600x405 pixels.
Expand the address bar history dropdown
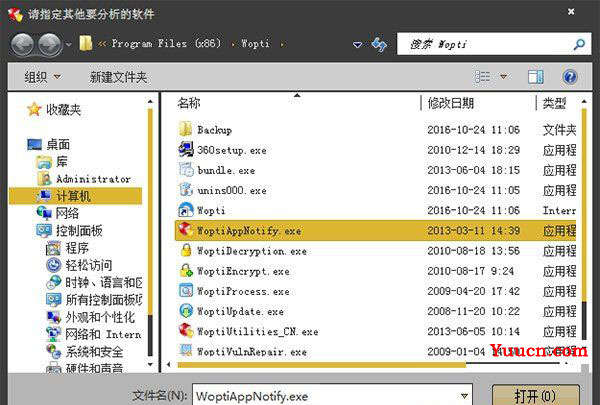(357, 45)
